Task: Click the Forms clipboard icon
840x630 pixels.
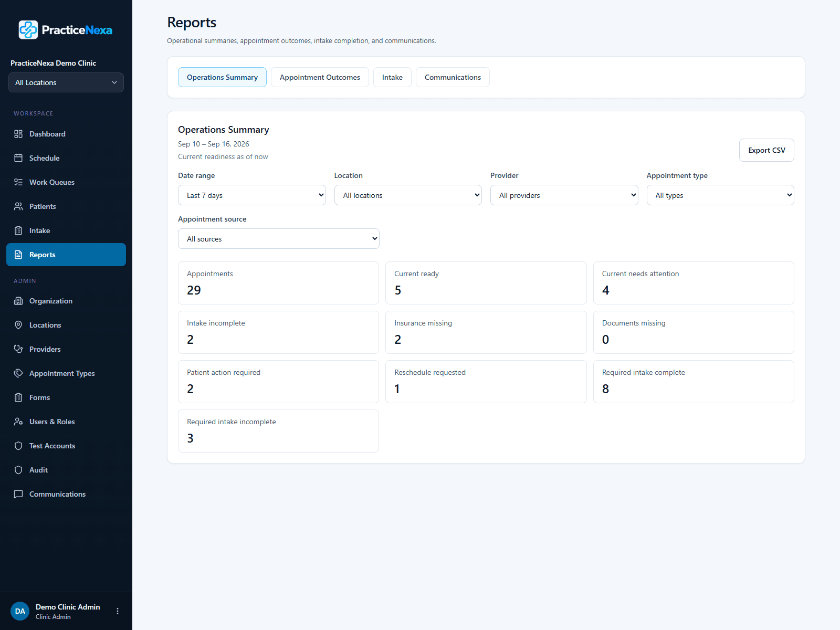Action: (18, 397)
